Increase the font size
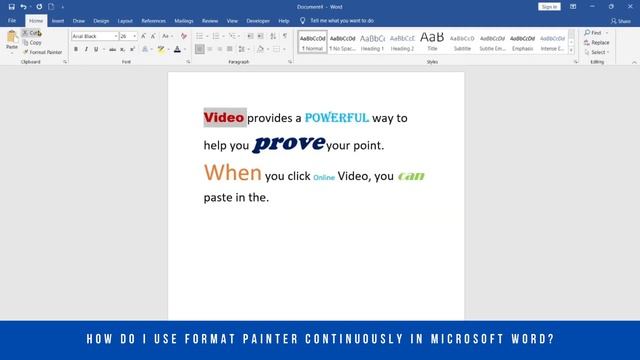The height and width of the screenshot is (360, 640). coord(143,36)
